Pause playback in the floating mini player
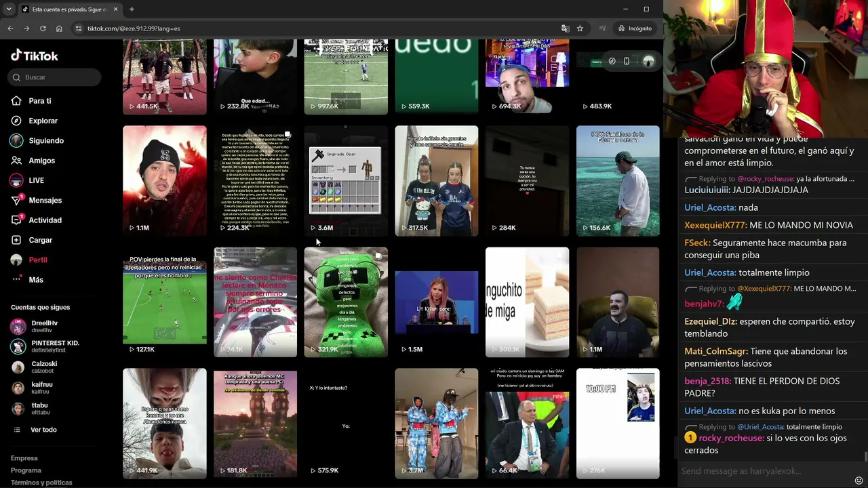 pos(627,61)
